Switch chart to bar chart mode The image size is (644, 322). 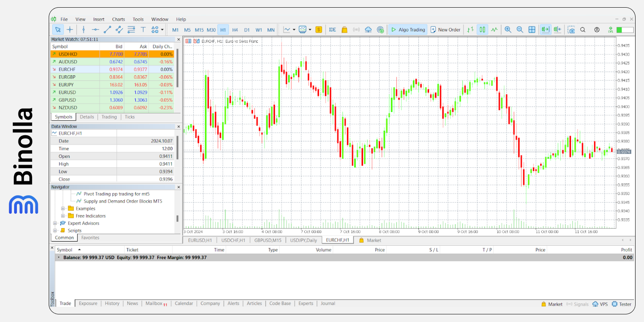[470, 29]
